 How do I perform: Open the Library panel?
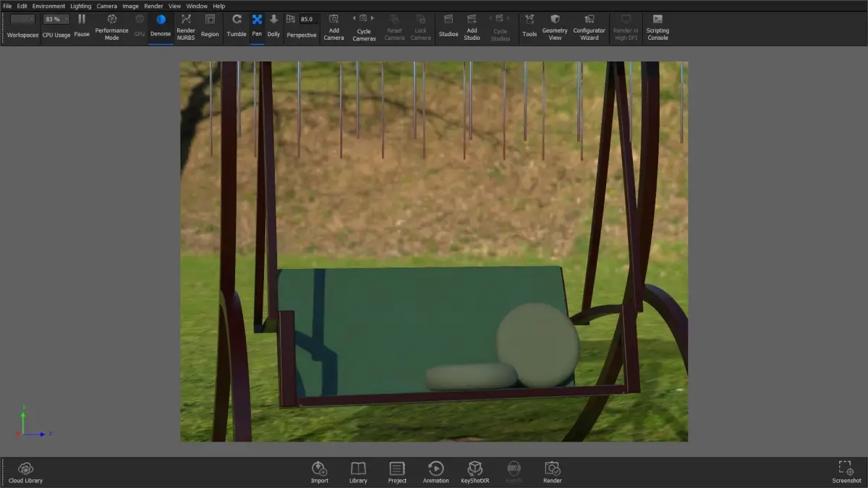[x=358, y=473]
